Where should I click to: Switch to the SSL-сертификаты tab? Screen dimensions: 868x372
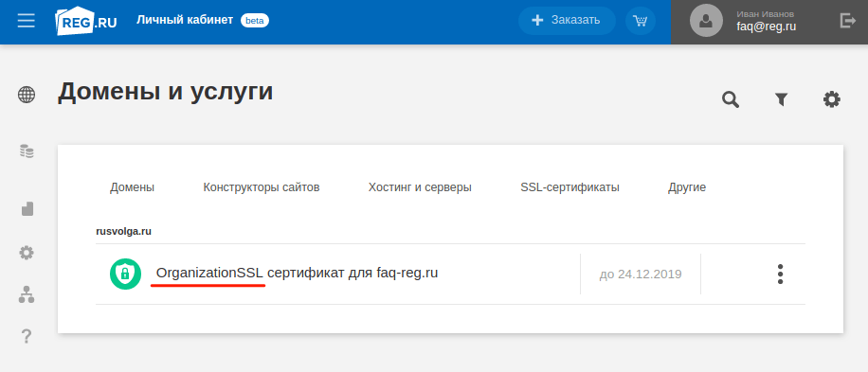pyautogui.click(x=570, y=187)
